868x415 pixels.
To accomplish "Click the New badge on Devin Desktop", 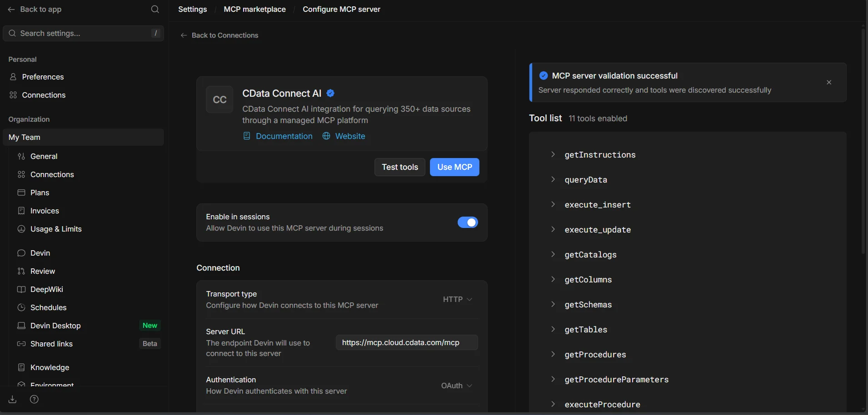I will [150, 326].
